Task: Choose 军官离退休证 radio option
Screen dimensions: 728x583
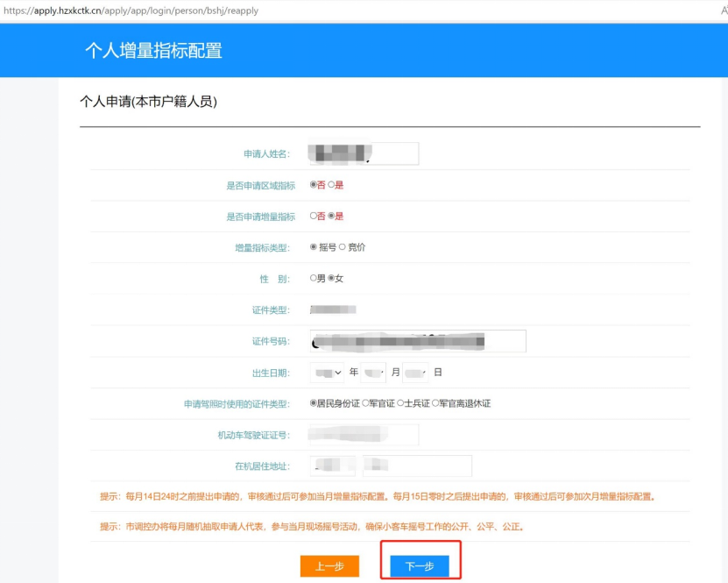Action: click(x=435, y=403)
